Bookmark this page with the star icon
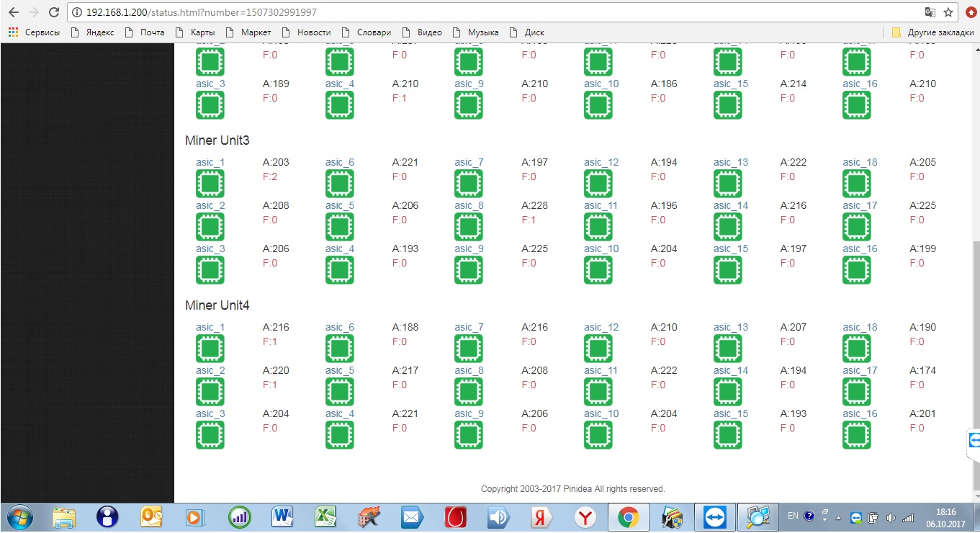This screenshot has height=533, width=980. (948, 12)
